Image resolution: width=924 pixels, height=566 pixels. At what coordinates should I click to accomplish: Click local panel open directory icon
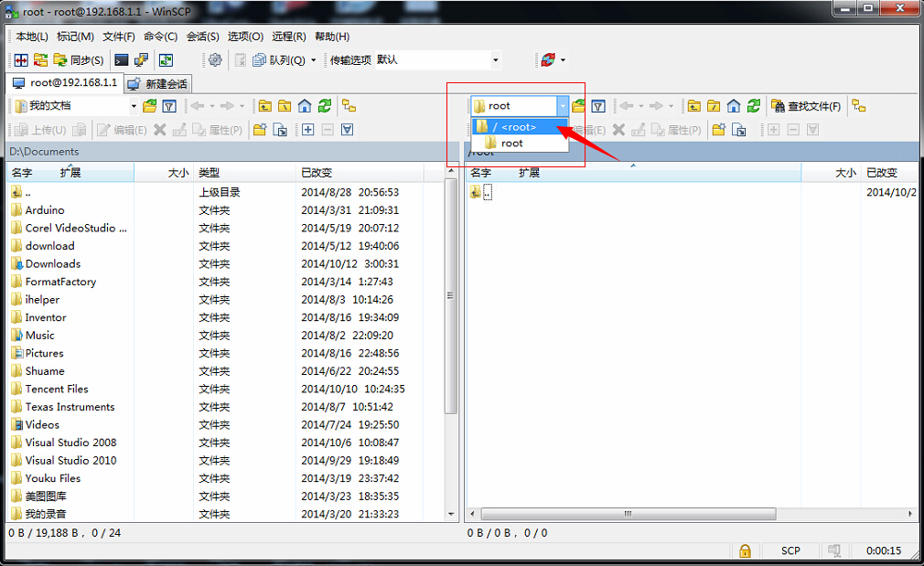point(150,106)
